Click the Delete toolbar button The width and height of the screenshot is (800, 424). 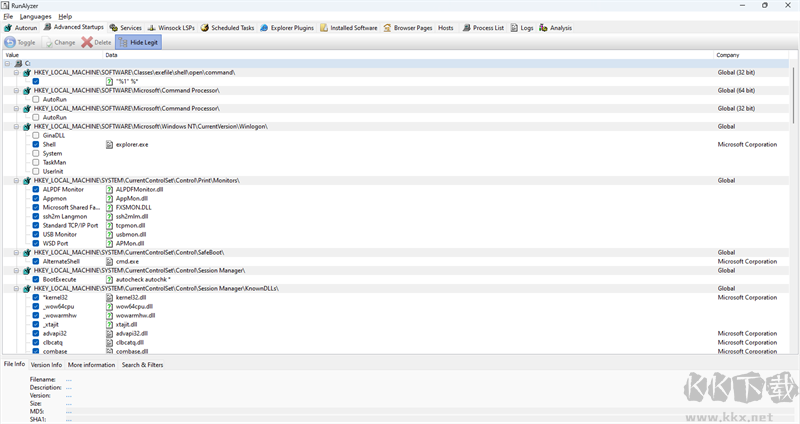[x=96, y=42]
